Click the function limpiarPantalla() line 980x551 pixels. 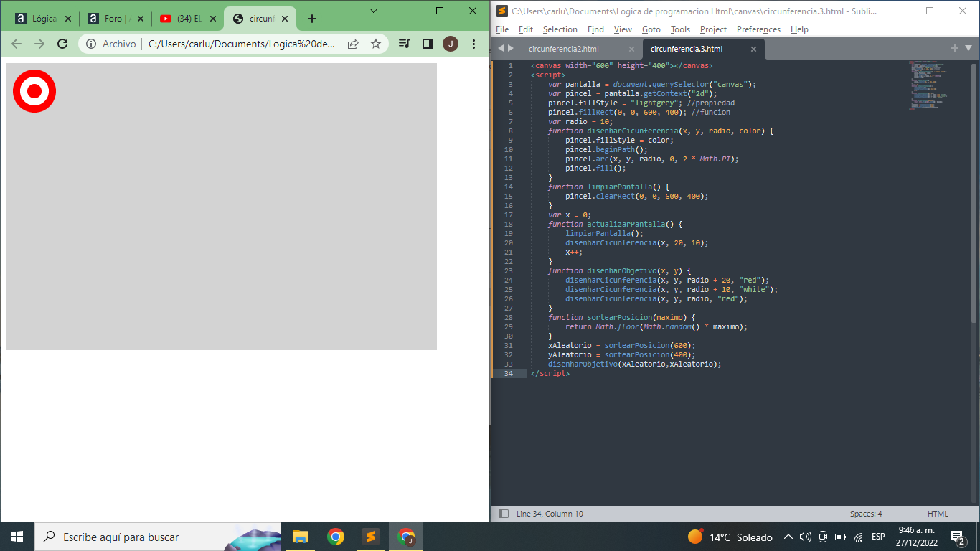coord(608,187)
